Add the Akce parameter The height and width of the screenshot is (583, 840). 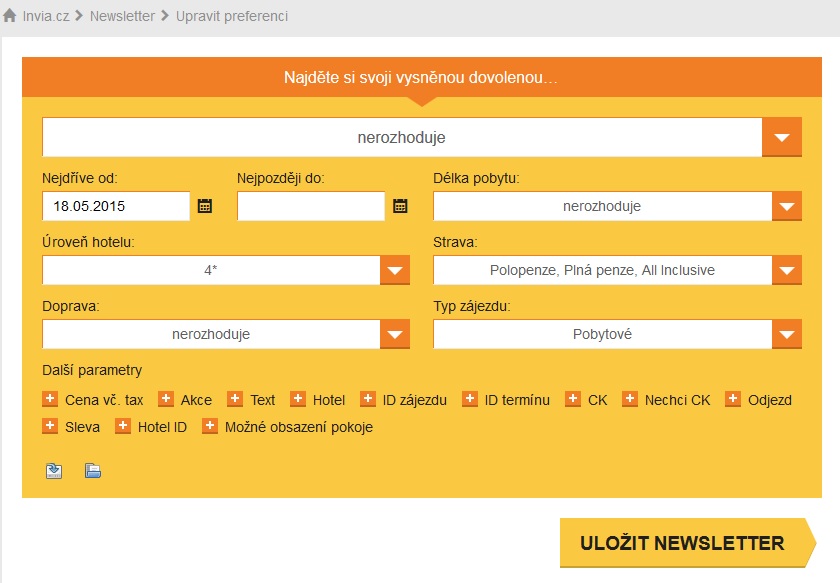point(166,399)
